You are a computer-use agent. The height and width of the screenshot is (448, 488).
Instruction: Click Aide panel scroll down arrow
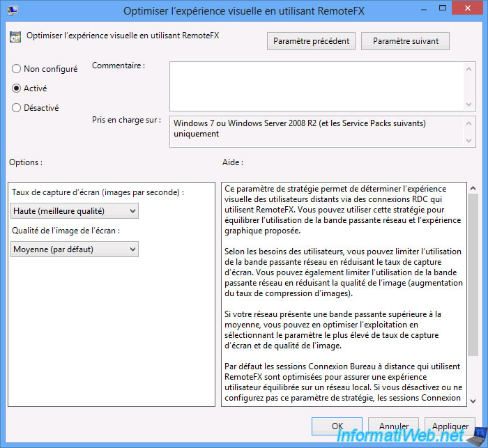click(473, 401)
